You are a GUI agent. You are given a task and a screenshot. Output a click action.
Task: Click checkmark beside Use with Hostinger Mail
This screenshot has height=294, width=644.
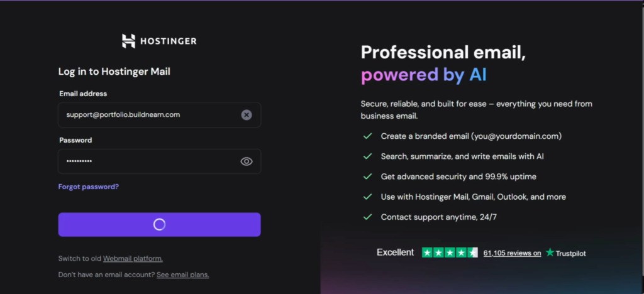(367, 197)
